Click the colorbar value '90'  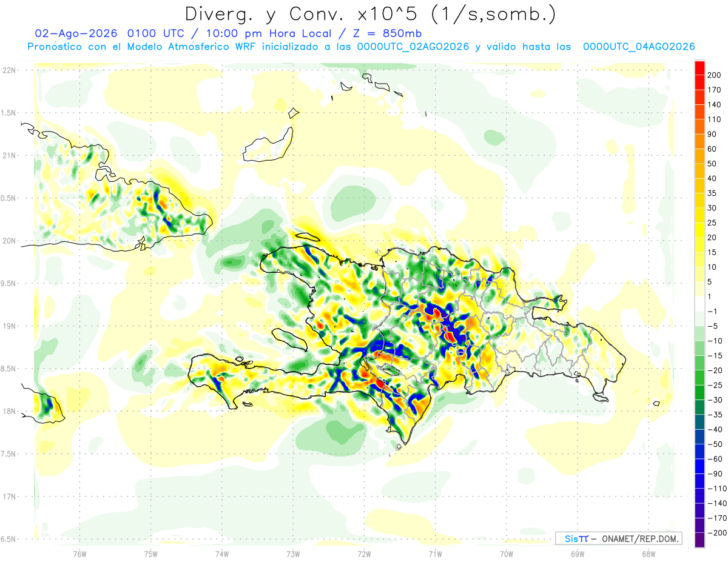coord(713,134)
